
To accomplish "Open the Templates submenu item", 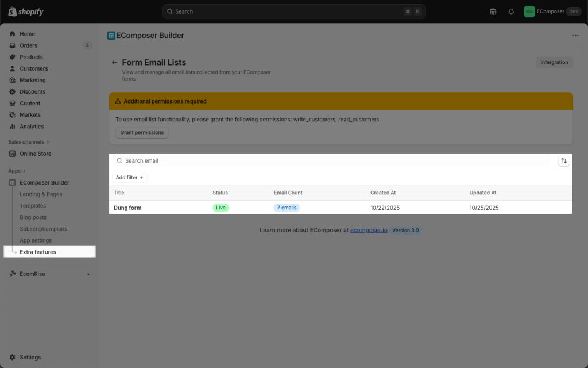I will point(33,206).
